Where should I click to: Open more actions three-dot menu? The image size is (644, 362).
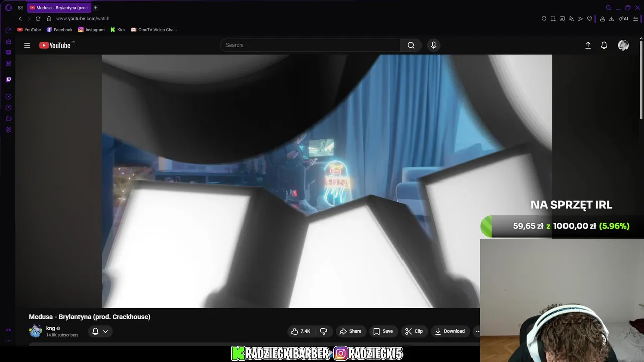pos(477,331)
